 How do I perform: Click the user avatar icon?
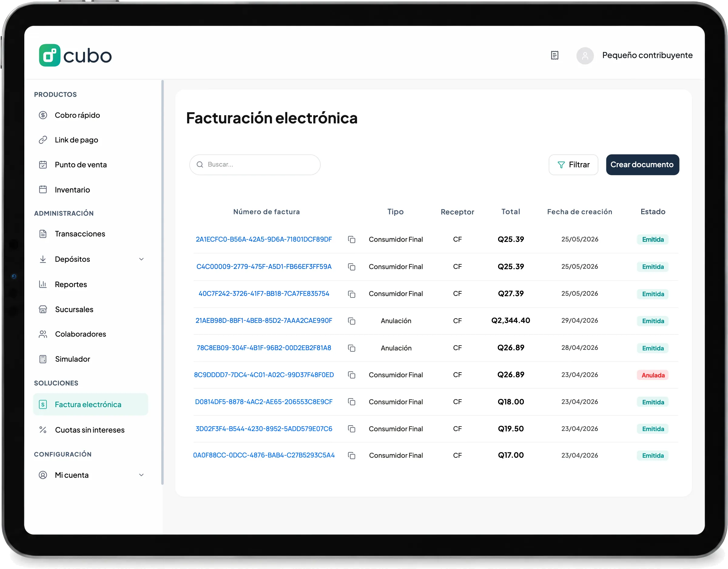(x=585, y=56)
